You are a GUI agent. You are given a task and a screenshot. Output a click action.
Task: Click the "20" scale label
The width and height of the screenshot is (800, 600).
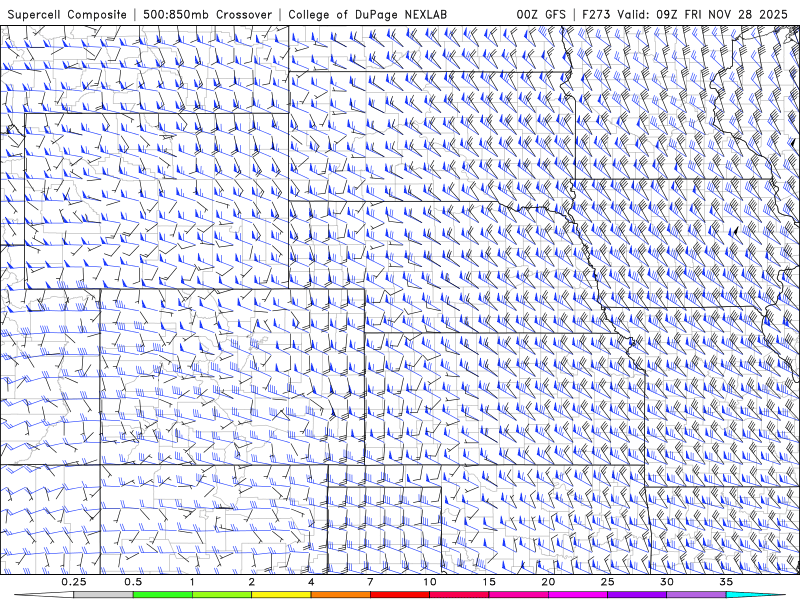click(x=548, y=582)
